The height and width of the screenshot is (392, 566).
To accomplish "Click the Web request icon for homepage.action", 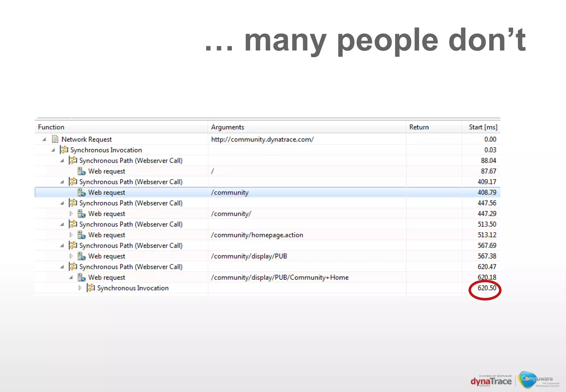I will 82,235.
